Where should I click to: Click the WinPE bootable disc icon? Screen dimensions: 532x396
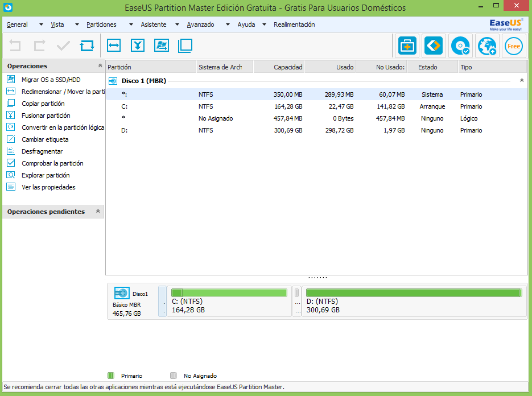[x=460, y=46]
